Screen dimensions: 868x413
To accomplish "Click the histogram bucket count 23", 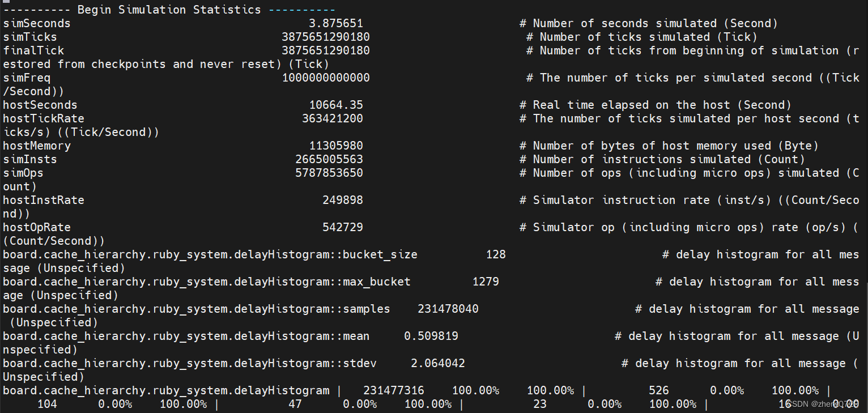I will point(540,404).
